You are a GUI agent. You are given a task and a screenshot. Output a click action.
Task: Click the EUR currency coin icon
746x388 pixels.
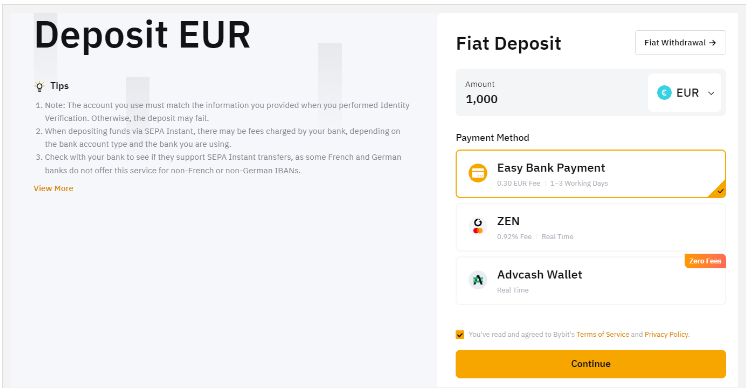pyautogui.click(x=664, y=93)
